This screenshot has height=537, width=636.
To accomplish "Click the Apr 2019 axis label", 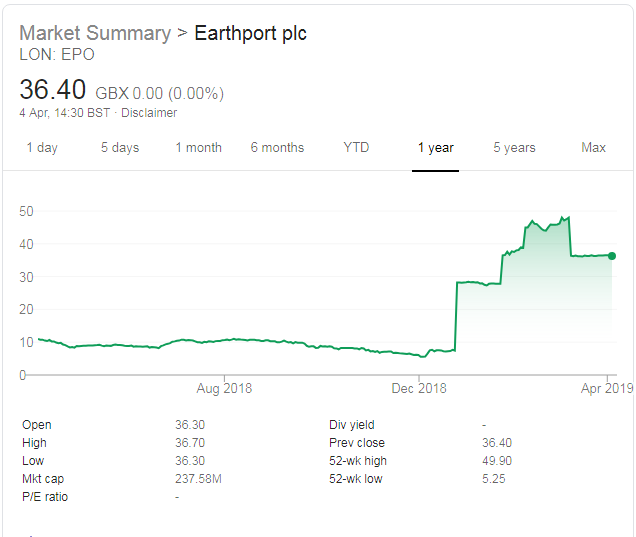I will (608, 388).
